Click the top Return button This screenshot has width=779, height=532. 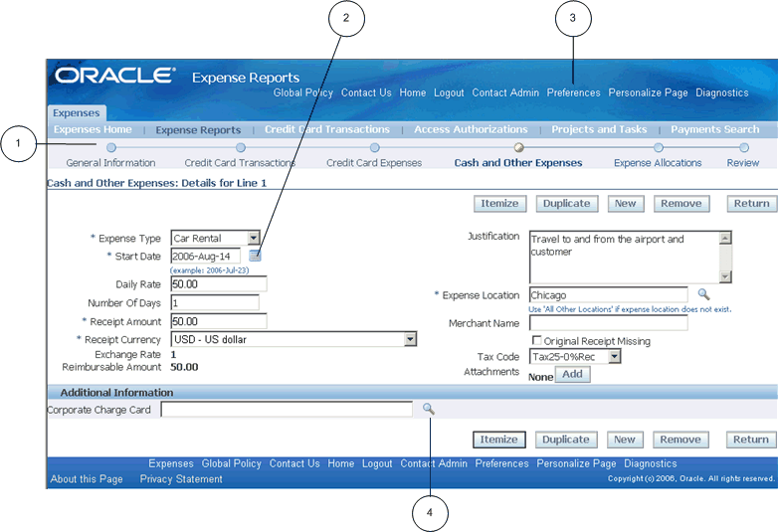(x=752, y=204)
